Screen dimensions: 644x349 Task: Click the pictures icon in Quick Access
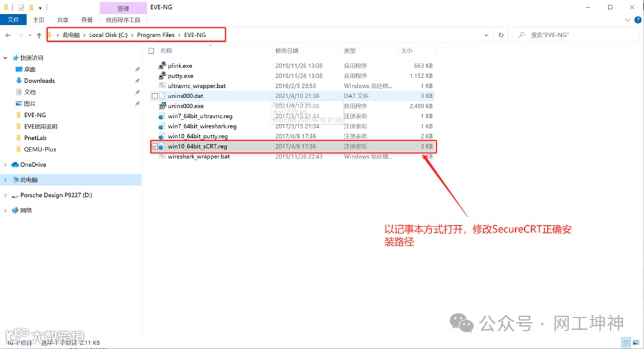[x=19, y=103]
